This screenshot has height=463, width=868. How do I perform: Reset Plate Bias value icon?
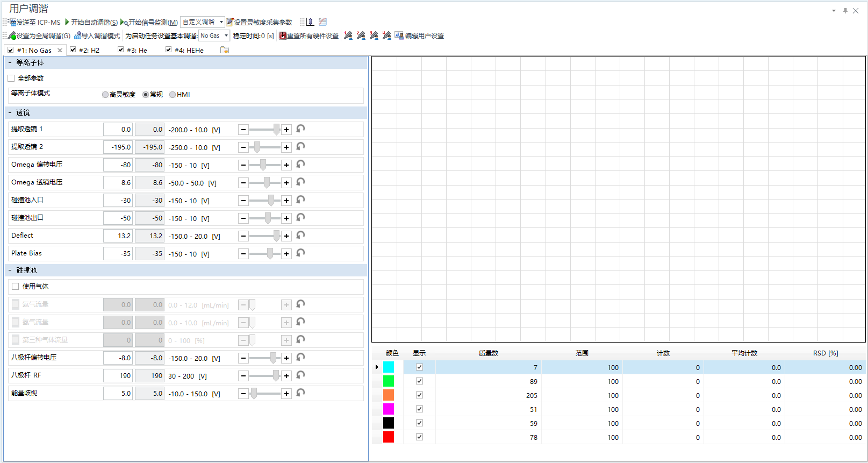[300, 253]
